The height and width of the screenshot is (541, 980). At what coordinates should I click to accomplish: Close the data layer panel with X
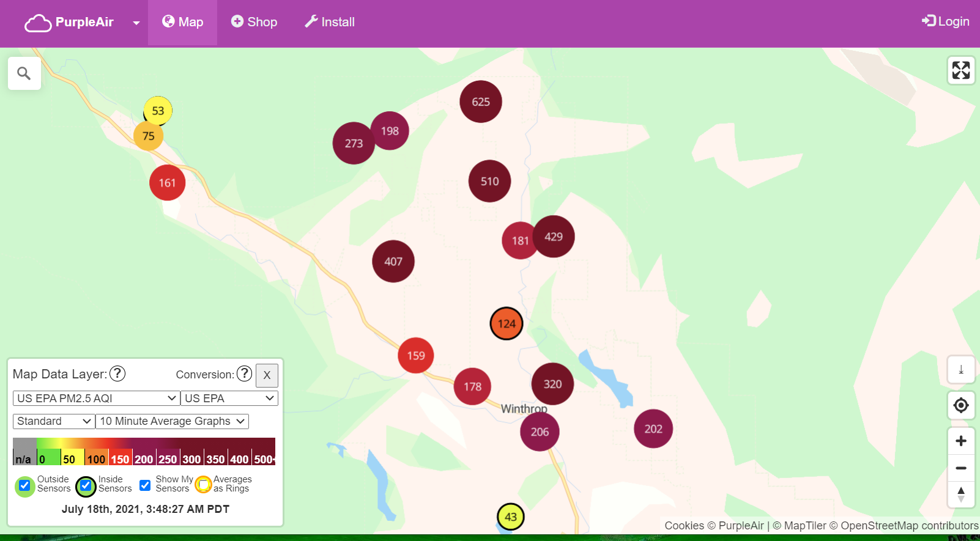(x=267, y=375)
